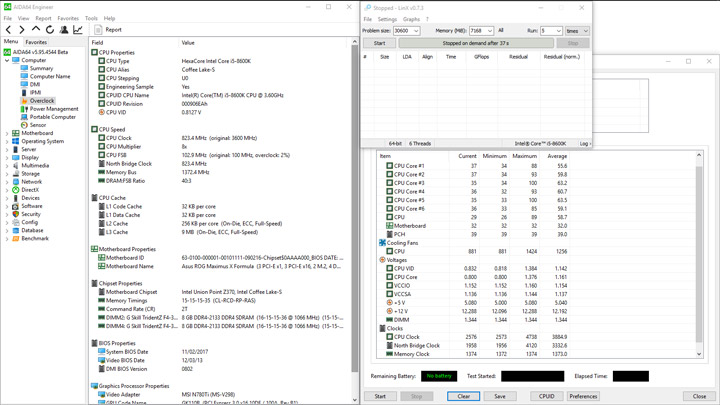Select the Sensor icon in tree
Viewport: 720px width, 405px height.
pyautogui.click(x=24, y=125)
